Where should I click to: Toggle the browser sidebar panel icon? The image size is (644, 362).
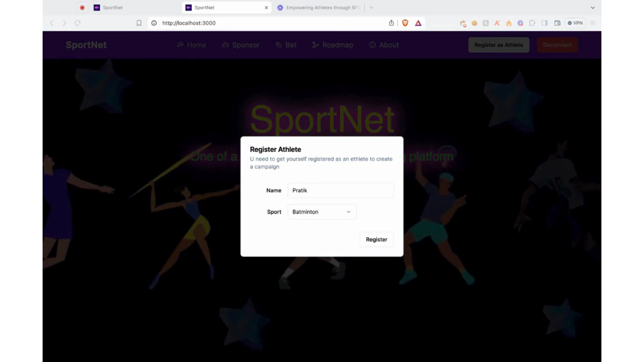tap(544, 23)
